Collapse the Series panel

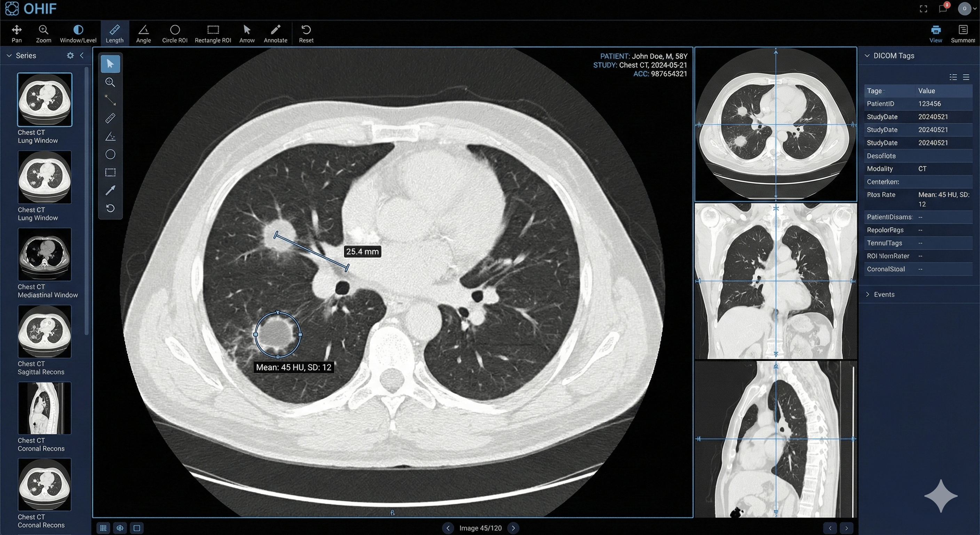tap(82, 56)
